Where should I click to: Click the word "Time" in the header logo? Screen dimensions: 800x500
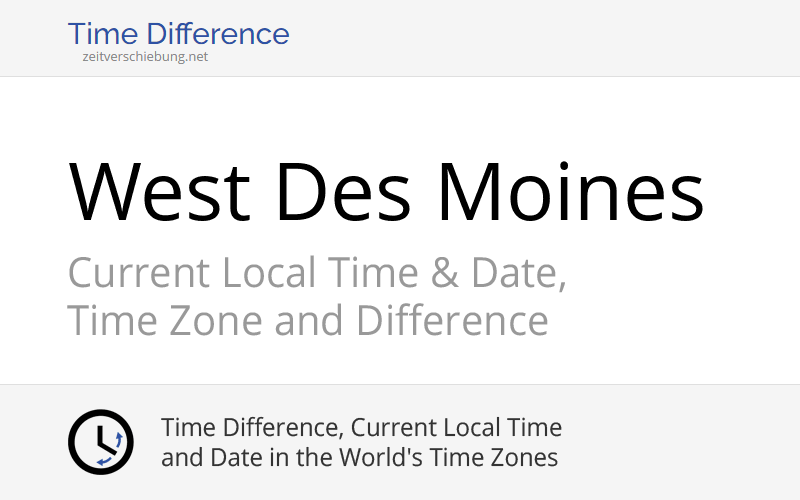[101, 34]
